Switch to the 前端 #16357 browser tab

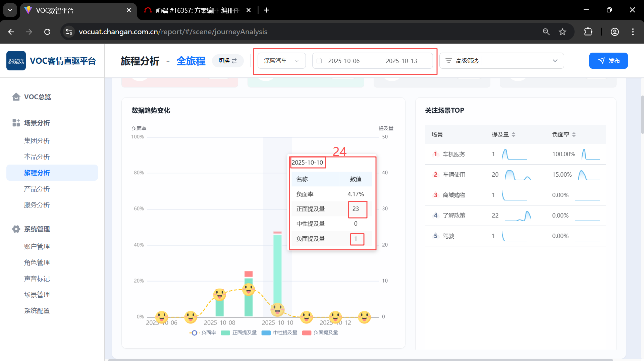197,10
